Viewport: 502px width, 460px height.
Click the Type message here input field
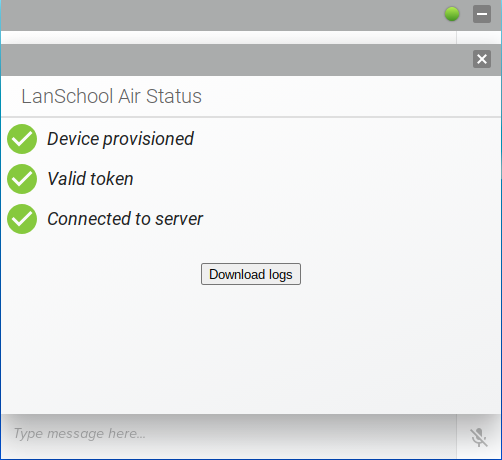pos(229,433)
